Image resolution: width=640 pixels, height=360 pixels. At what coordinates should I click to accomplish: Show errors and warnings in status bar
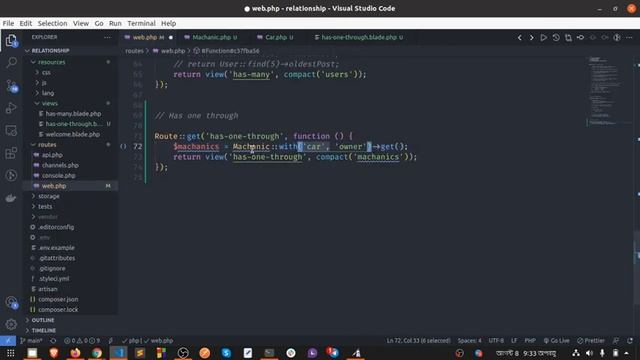coord(82,340)
